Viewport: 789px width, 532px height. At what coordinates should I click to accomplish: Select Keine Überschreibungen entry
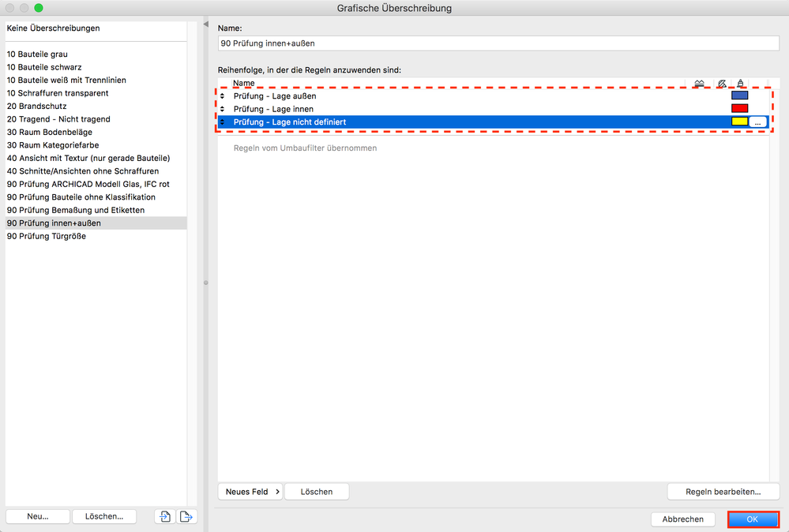click(x=96, y=28)
